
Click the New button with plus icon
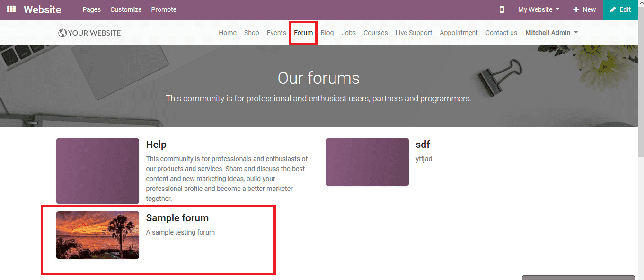click(x=584, y=9)
